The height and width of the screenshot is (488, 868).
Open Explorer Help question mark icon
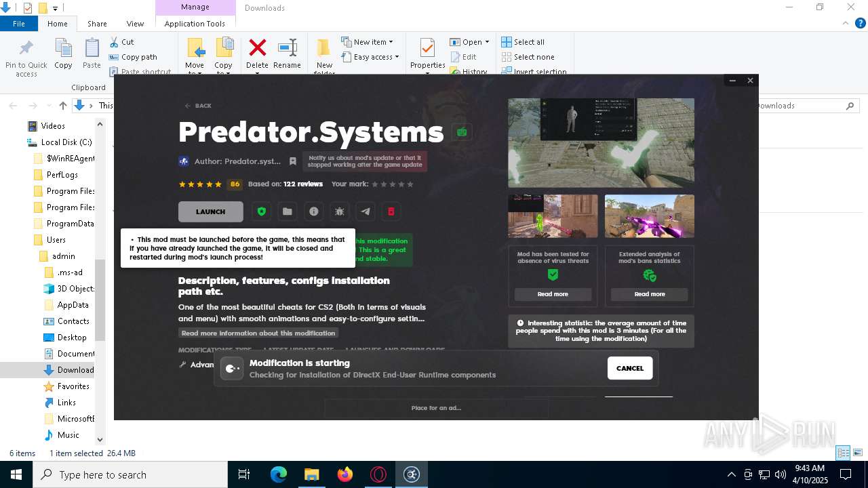click(861, 23)
